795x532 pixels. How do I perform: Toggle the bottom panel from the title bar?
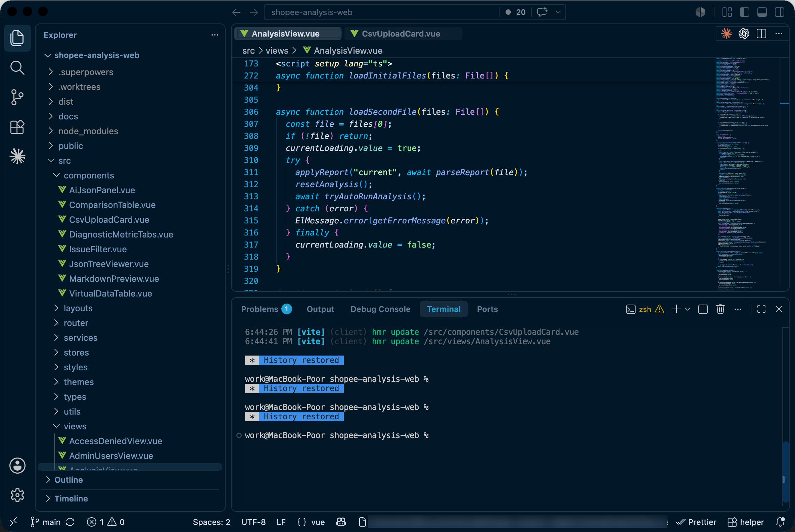(x=762, y=12)
